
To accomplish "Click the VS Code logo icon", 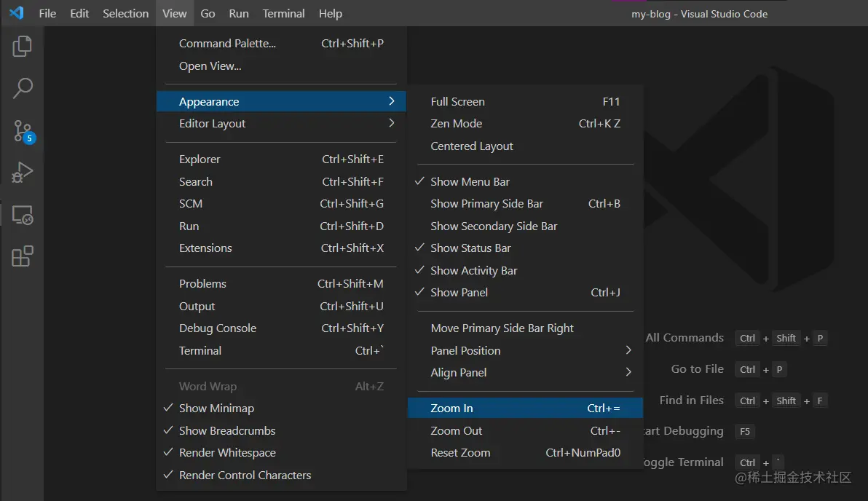I will 17,12.
